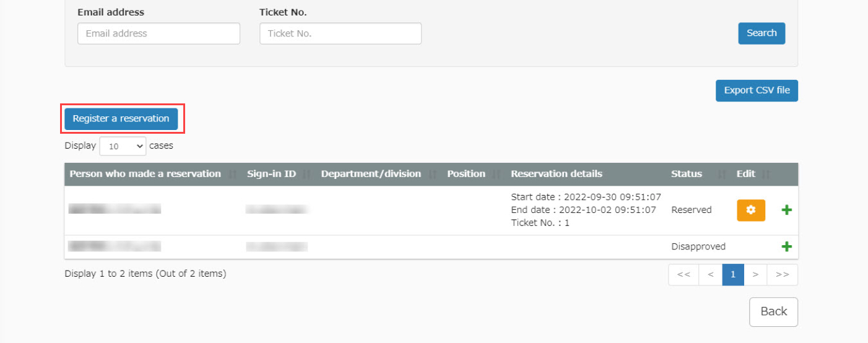This screenshot has height=343, width=868.
Task: Open the Display cases count dropdown
Action: [x=123, y=146]
